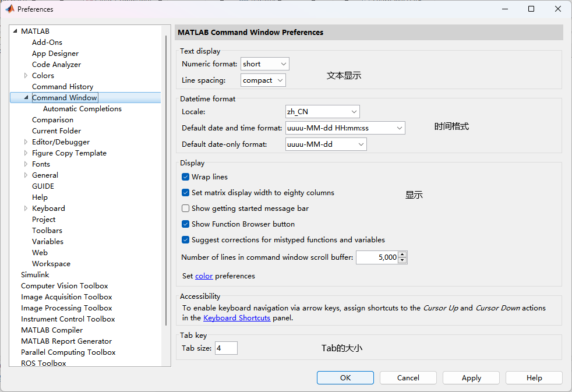This screenshot has width=572, height=392.
Task: Click the scroll buffer lines number field
Action: [x=377, y=257]
